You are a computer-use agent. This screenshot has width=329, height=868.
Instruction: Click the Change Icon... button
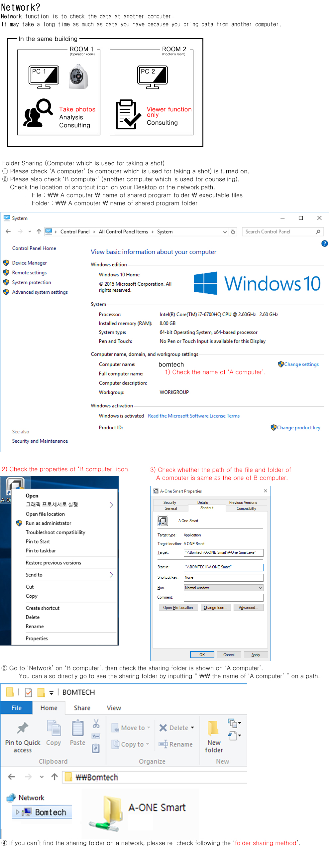[216, 608]
